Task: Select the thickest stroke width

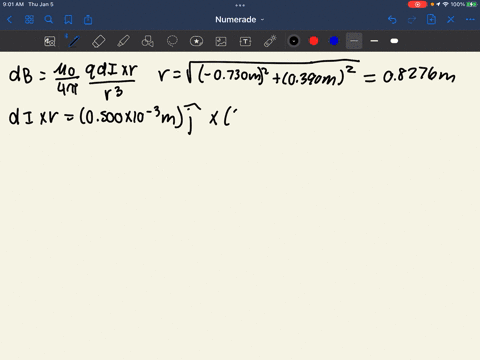Action: coord(394,41)
